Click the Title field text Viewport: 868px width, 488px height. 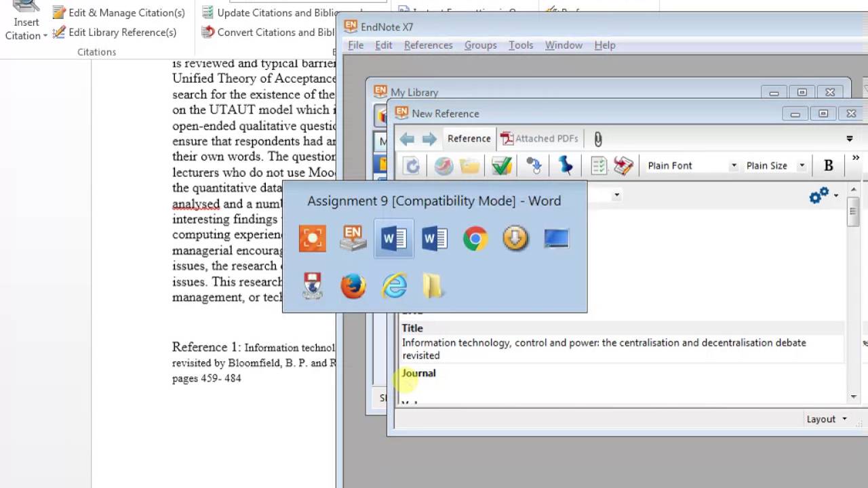click(604, 348)
